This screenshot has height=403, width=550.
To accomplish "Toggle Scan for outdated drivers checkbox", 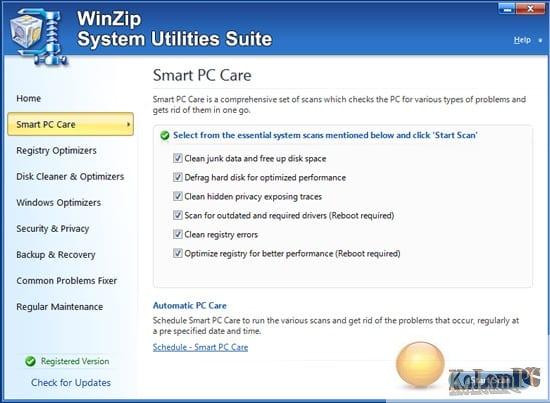I will click(x=177, y=215).
